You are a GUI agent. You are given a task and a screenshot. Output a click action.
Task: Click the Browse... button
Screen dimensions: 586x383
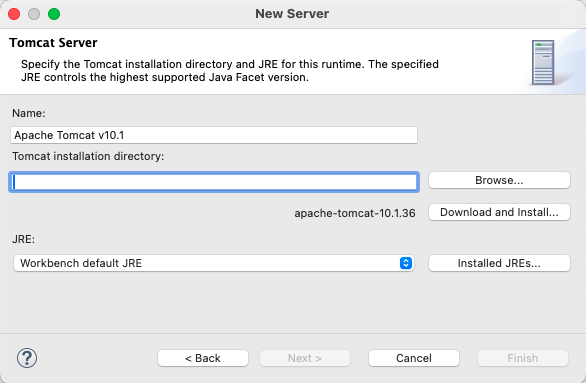pyautogui.click(x=499, y=180)
